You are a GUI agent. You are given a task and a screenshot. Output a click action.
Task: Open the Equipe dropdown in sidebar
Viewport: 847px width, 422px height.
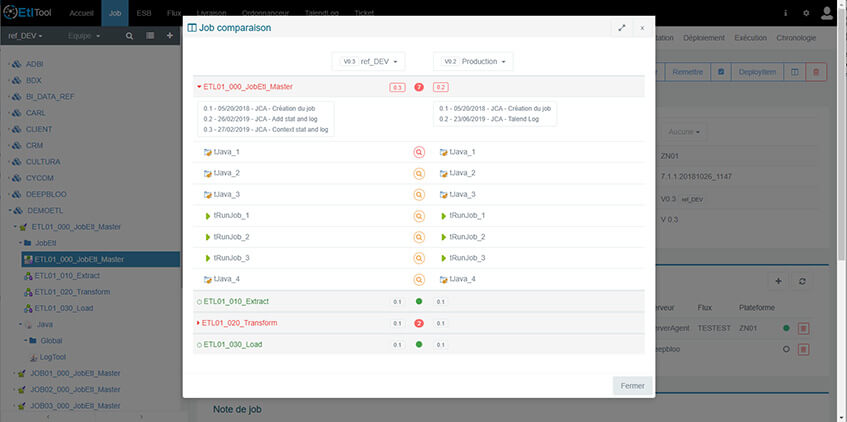pos(84,36)
